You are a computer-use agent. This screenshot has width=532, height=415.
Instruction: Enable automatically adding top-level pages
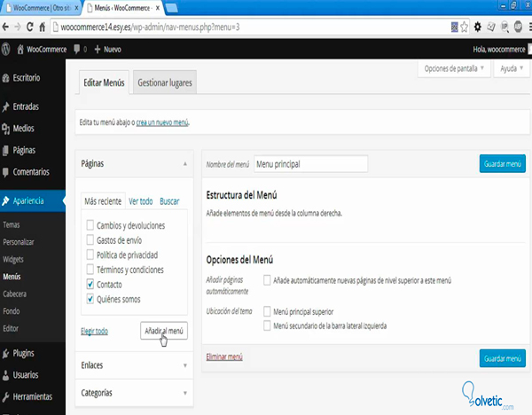(x=267, y=280)
